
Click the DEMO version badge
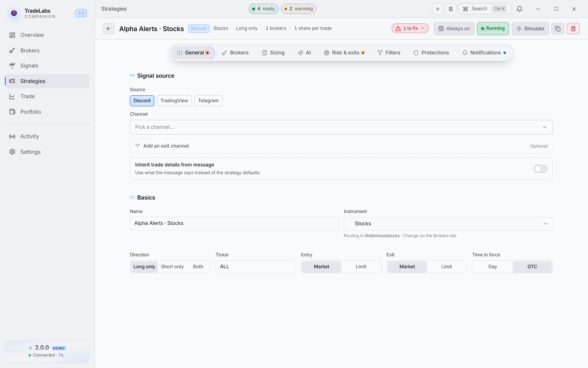59,348
